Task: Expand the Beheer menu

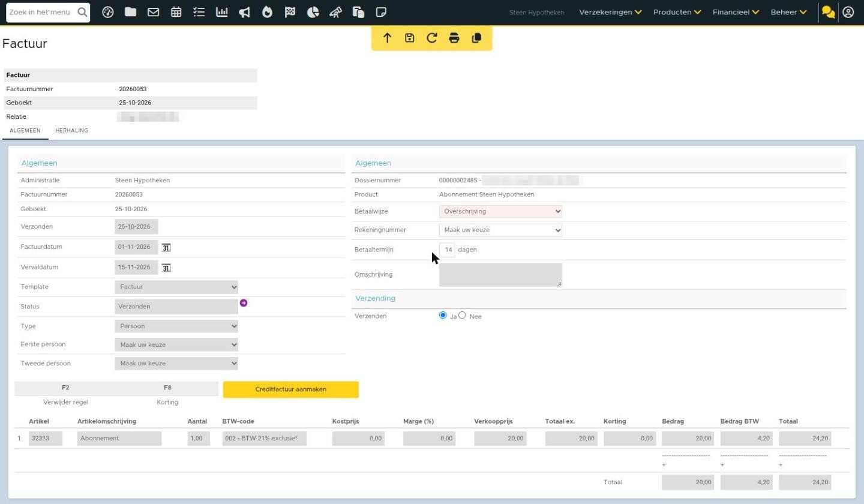Action: [x=788, y=12]
